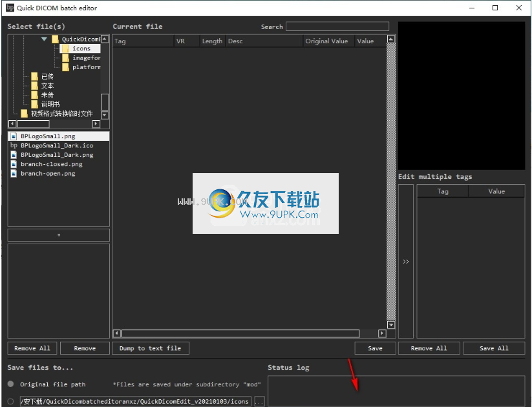Click the Remove button
Screen dimensions: 532x407
click(85, 348)
